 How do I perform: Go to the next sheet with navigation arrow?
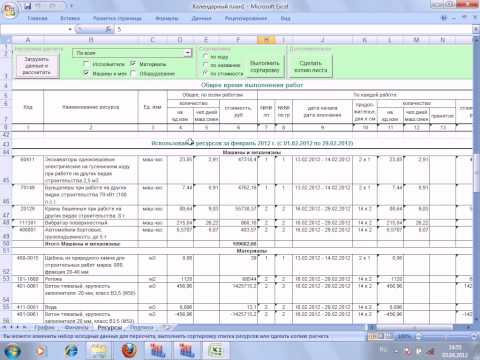tap(19, 327)
